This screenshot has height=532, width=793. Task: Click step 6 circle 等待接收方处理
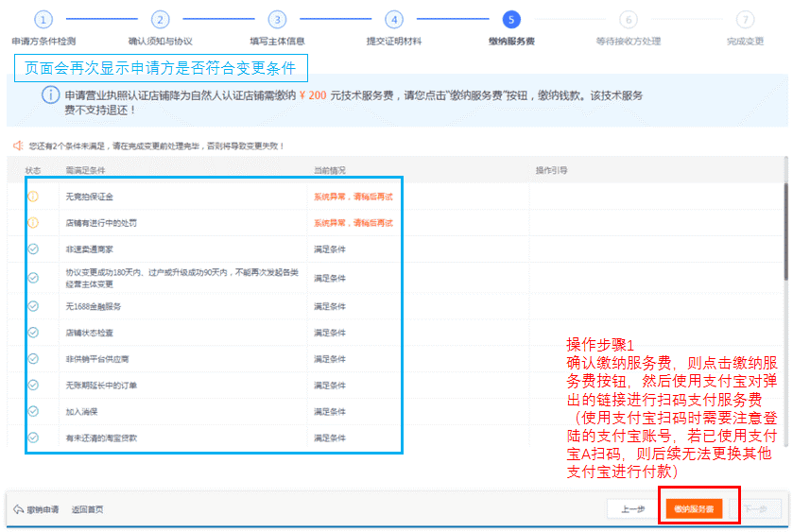point(629,20)
